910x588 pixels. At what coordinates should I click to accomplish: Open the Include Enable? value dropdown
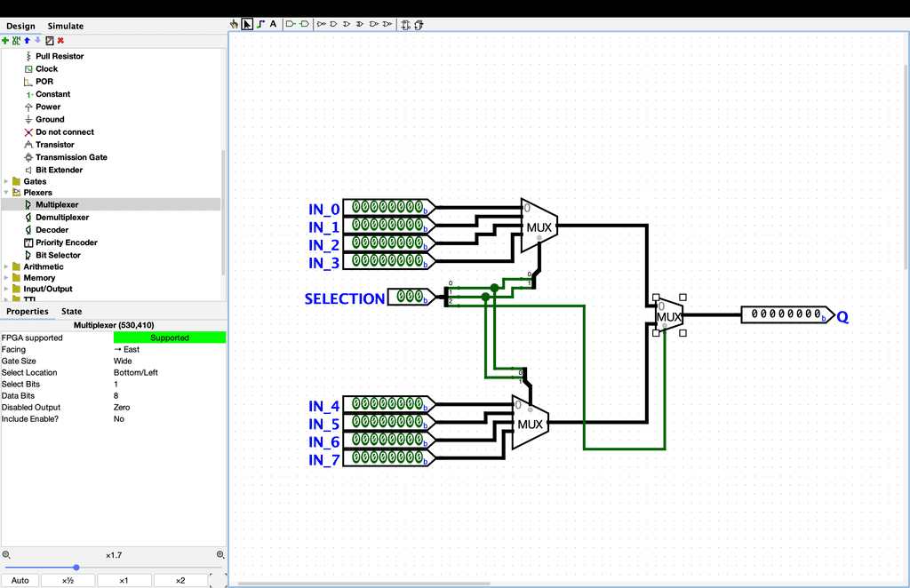click(169, 418)
